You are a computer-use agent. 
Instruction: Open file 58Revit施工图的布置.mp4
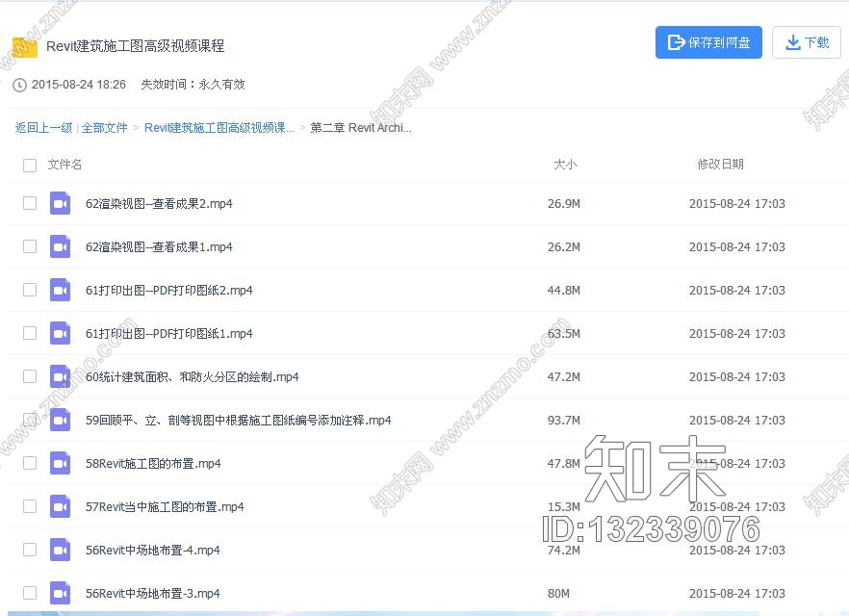(x=153, y=463)
